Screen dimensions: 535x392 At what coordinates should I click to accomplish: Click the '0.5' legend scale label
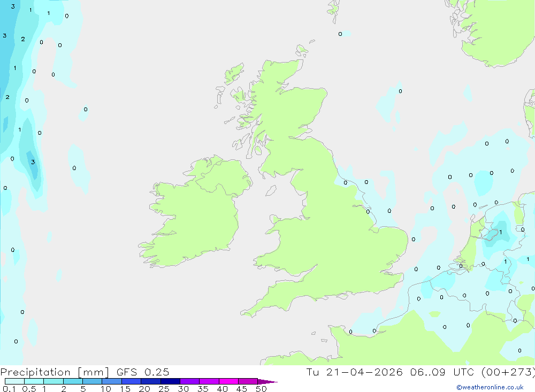[x=29, y=389]
